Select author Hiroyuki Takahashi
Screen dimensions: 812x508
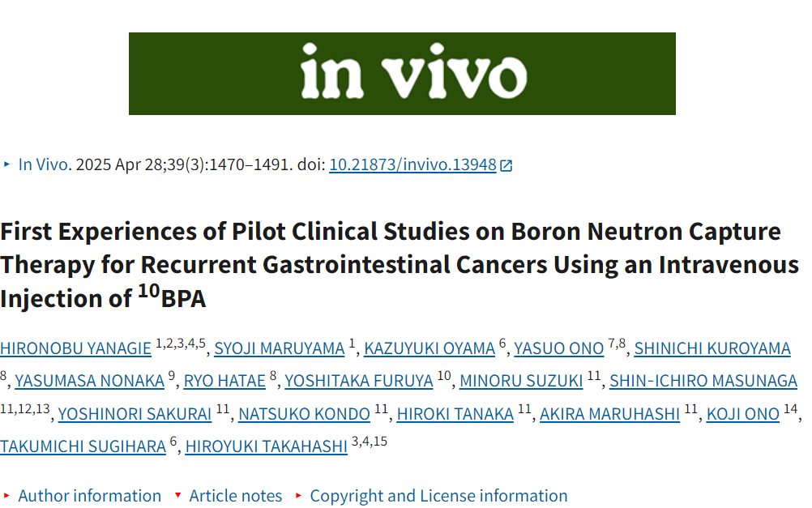point(266,446)
